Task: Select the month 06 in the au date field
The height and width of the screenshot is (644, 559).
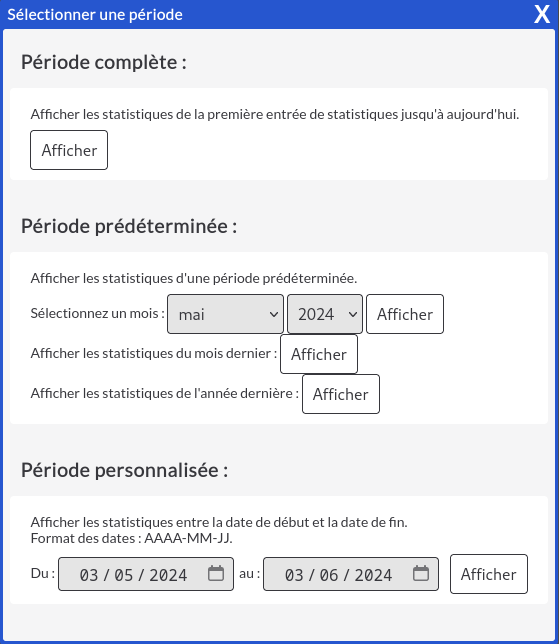Action: click(x=329, y=575)
